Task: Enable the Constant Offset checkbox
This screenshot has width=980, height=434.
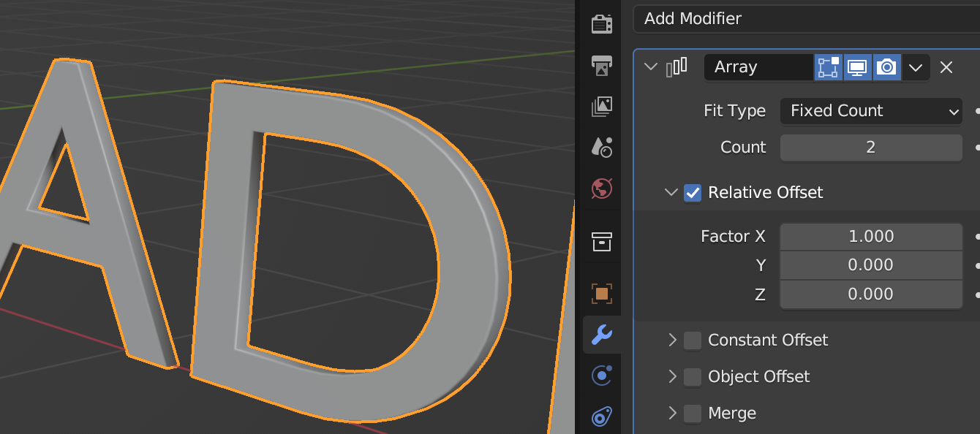Action: (x=692, y=340)
